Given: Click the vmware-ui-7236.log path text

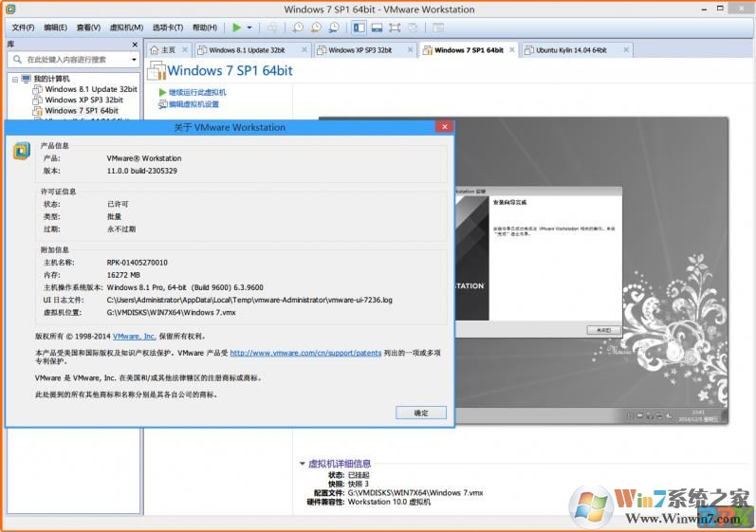Looking at the screenshot, I should pos(249,300).
